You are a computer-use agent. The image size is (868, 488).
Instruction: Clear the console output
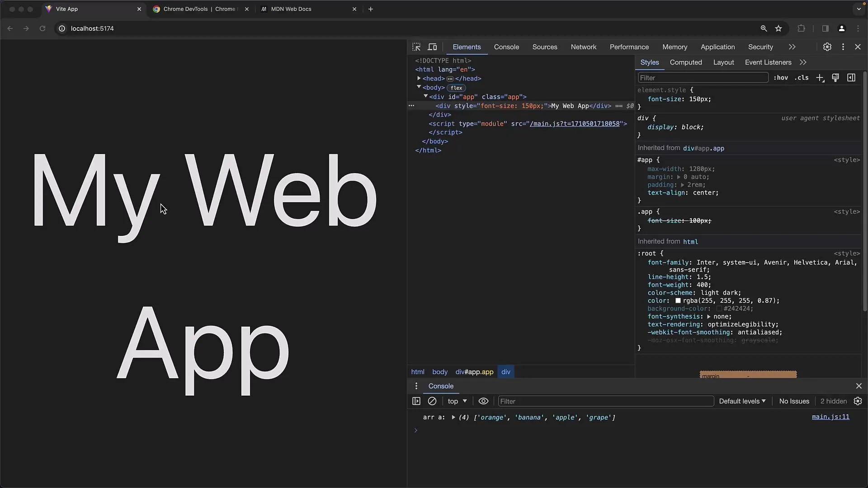pos(432,401)
